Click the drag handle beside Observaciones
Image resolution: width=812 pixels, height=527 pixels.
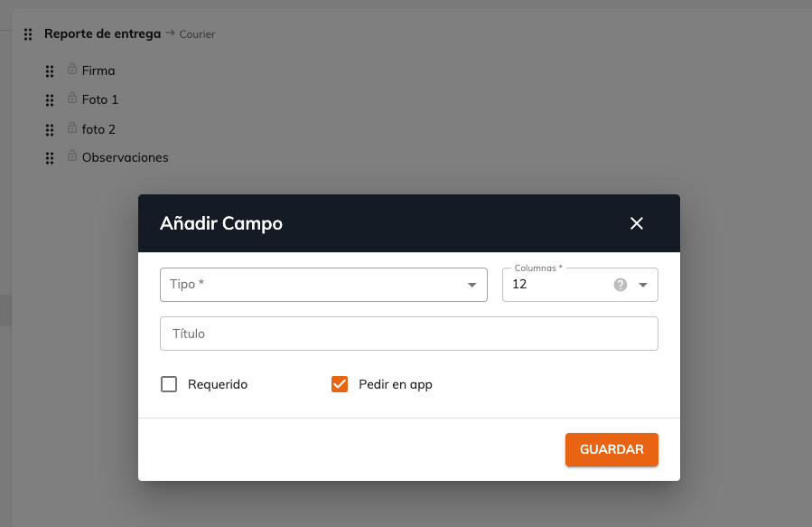(50, 158)
